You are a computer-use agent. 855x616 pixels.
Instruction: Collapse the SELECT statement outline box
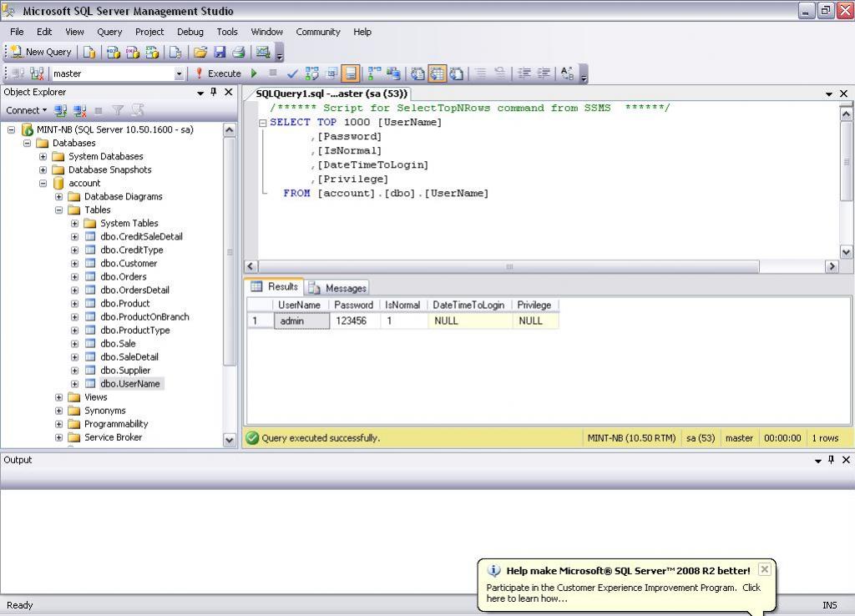click(x=263, y=123)
